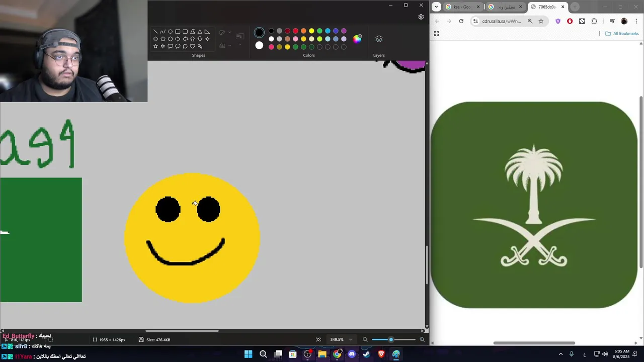Select the Hexagon shape tool
The image size is (644, 362).
[170, 39]
